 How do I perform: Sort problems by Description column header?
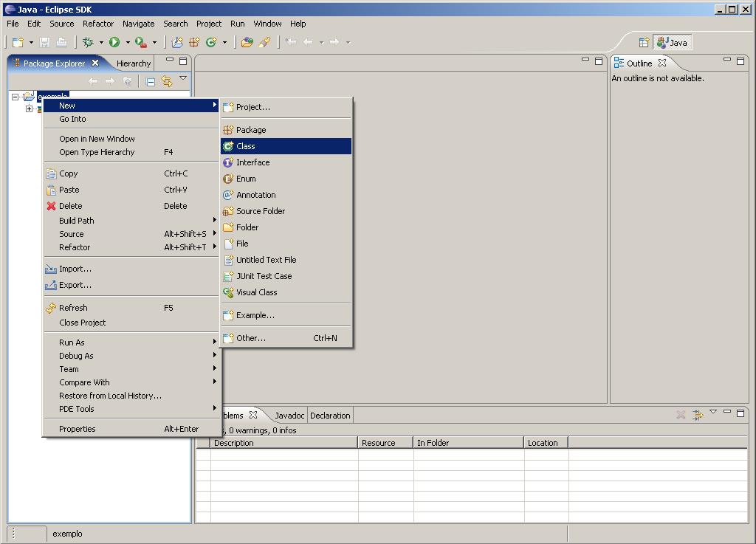tap(283, 443)
